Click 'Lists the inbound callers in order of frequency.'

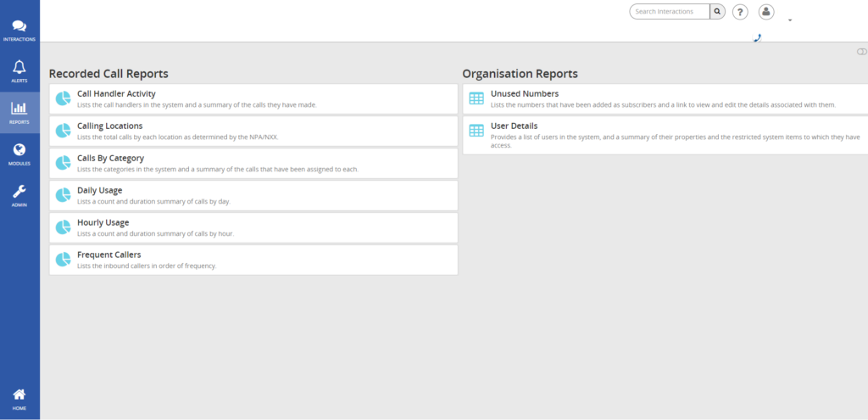click(147, 266)
